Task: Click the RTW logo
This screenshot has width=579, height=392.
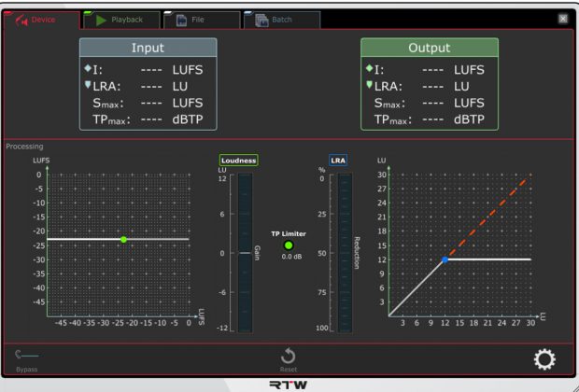Action: pos(289,385)
